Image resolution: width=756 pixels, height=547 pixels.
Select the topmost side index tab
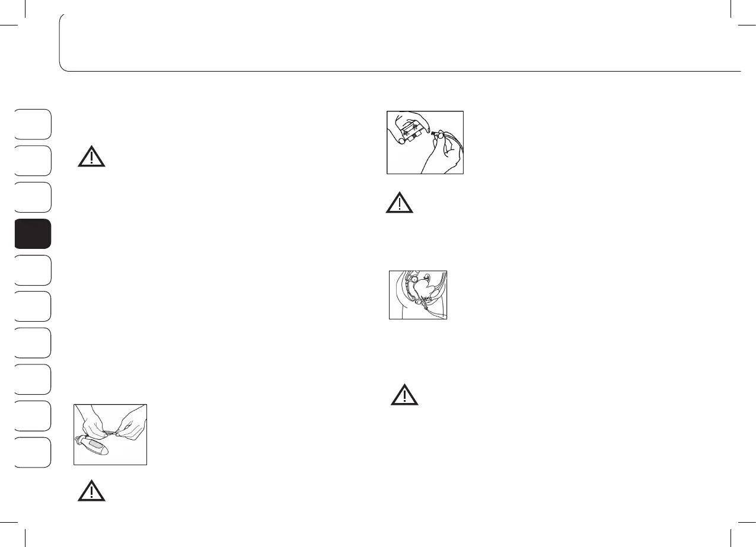33,124
